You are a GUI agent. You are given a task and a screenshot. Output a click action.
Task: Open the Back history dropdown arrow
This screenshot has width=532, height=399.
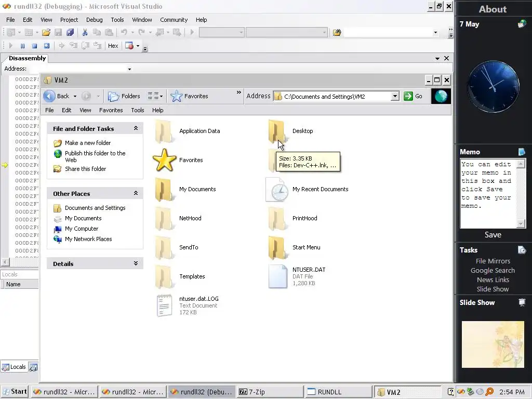pos(75,96)
